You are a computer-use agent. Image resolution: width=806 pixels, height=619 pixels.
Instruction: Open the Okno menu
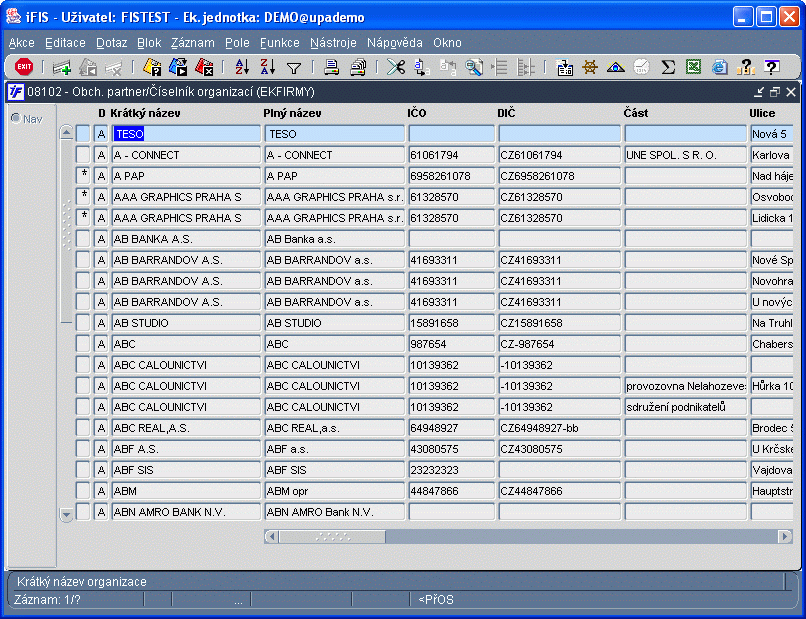pos(447,43)
